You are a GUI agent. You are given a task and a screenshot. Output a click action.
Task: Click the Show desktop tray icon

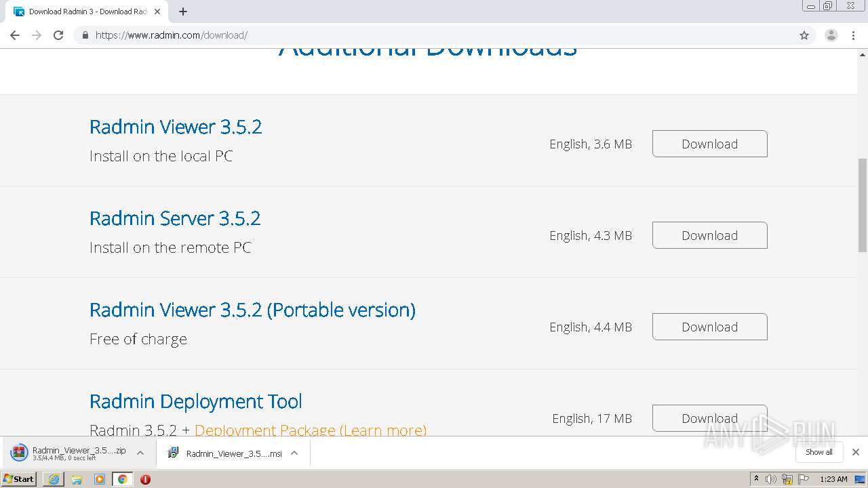860,479
